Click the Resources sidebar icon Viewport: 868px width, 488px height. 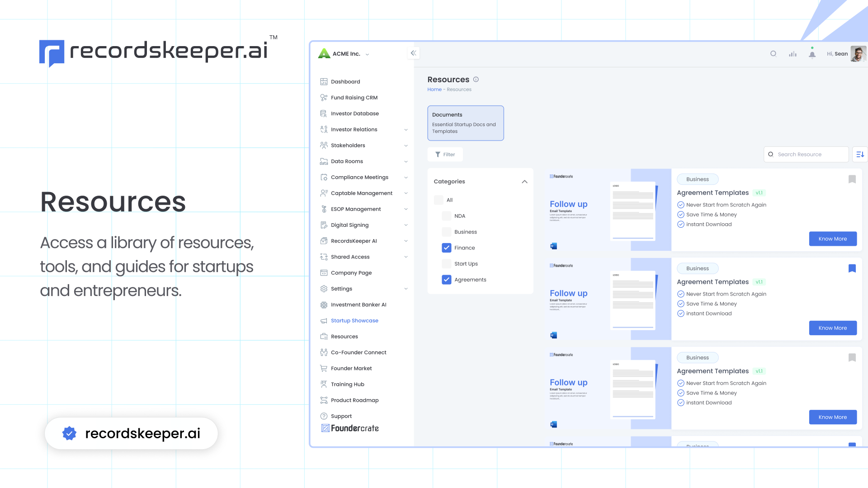click(x=324, y=337)
